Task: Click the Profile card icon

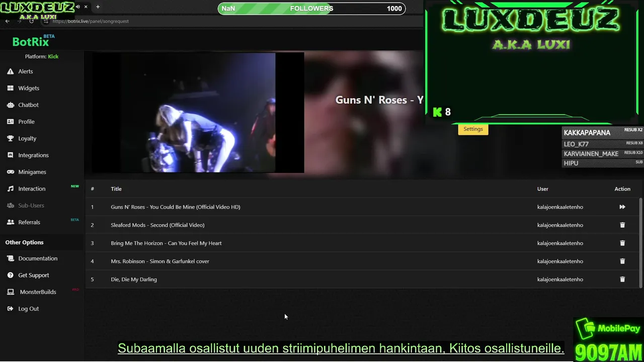Action: [10, 122]
